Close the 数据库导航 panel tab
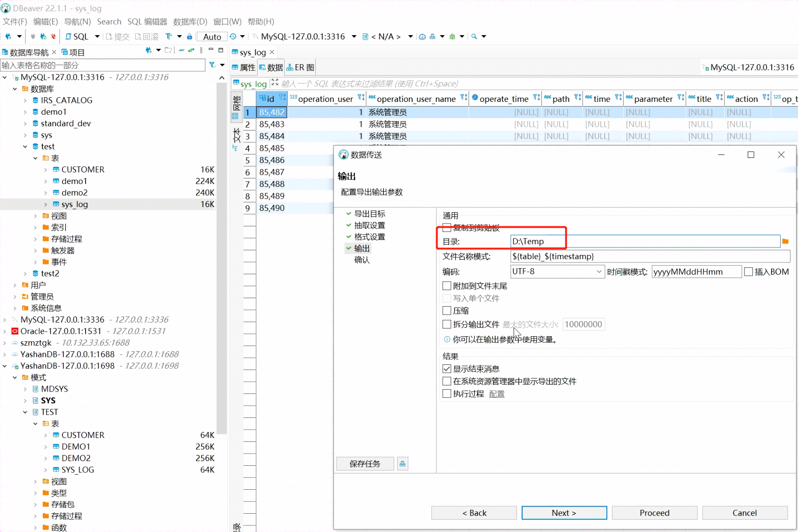The image size is (798, 532). pos(54,52)
